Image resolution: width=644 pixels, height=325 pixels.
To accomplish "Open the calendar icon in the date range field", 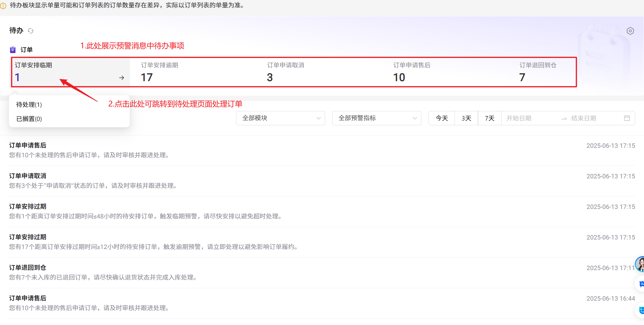I will pos(627,118).
